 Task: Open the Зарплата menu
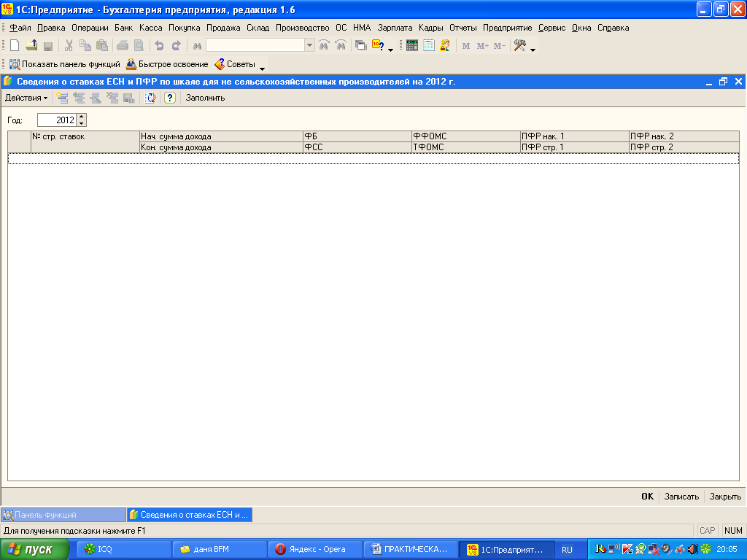tap(395, 28)
